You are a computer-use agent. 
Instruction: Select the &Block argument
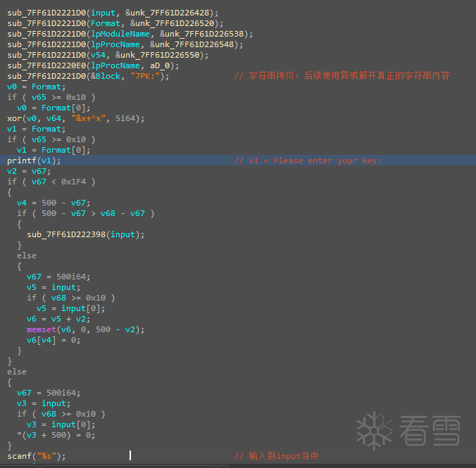(106, 76)
